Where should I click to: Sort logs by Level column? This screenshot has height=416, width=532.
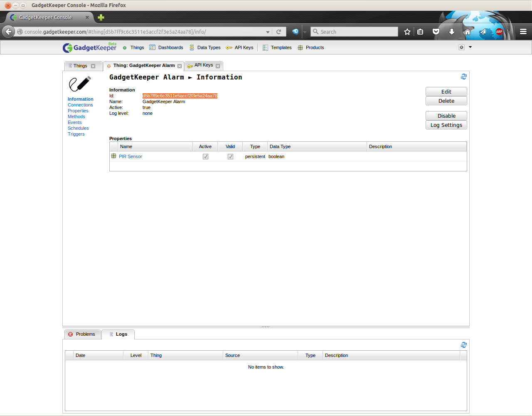click(x=136, y=355)
